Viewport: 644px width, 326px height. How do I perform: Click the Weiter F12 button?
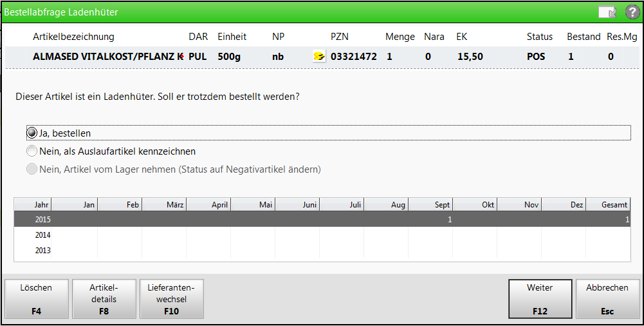coord(540,299)
